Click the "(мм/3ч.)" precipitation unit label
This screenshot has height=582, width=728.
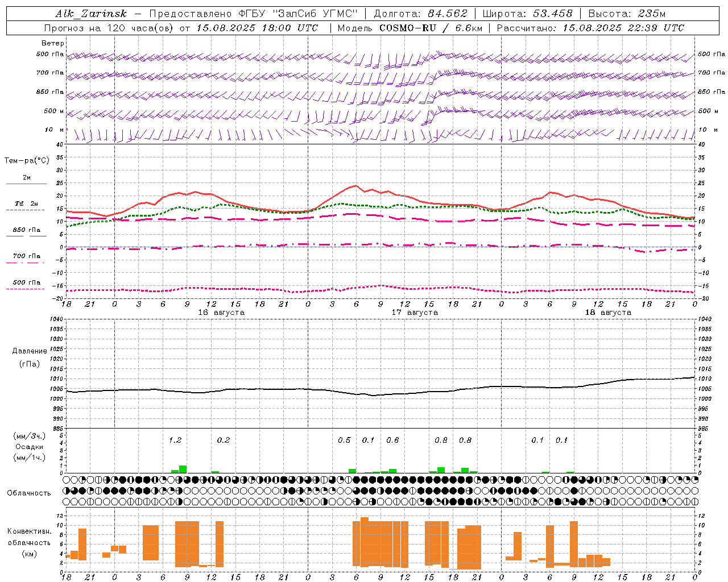tap(29, 436)
